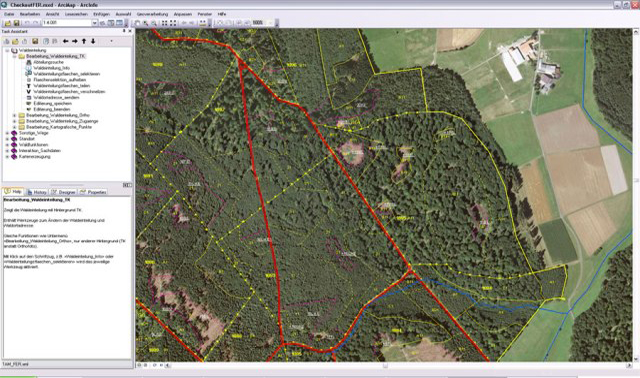The width and height of the screenshot is (640, 378).
Task: Activate the Waldeinteilung_Info tool
Action: pyautogui.click(x=51, y=68)
